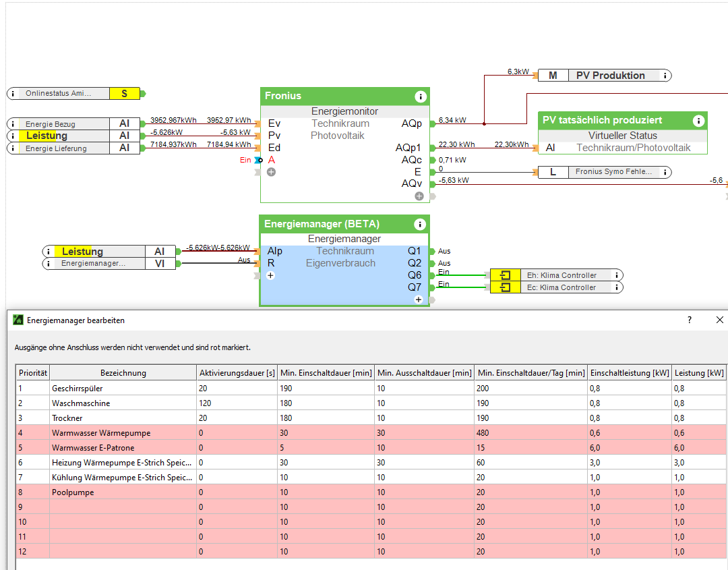Add input via plus on Fronius block
The height and width of the screenshot is (570, 728).
[x=271, y=172]
